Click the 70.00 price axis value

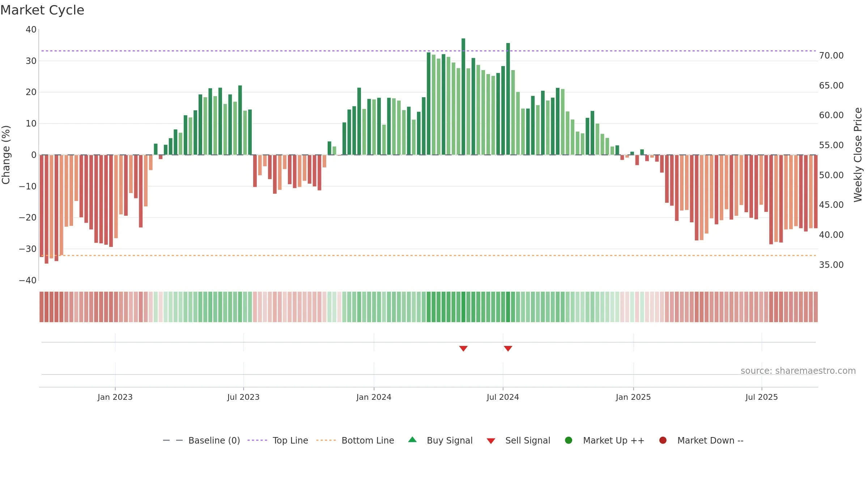pos(831,56)
